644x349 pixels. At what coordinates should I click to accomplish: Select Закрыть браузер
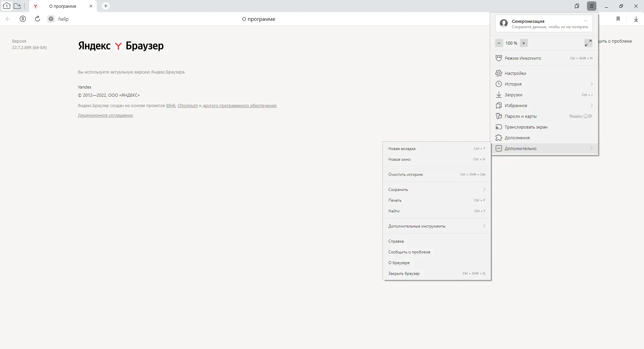pyautogui.click(x=437, y=273)
